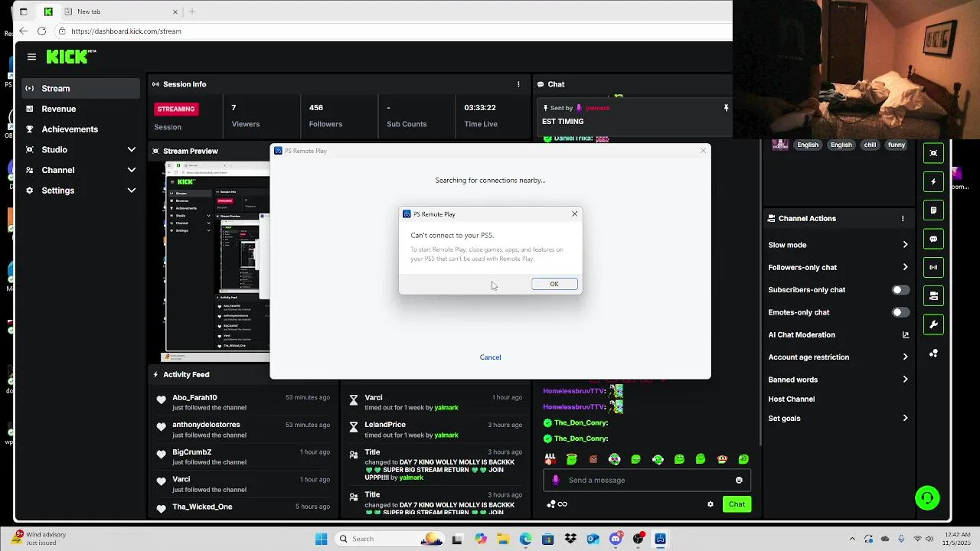
Task: Select the 'New tab' browser tab
Action: 121,11
